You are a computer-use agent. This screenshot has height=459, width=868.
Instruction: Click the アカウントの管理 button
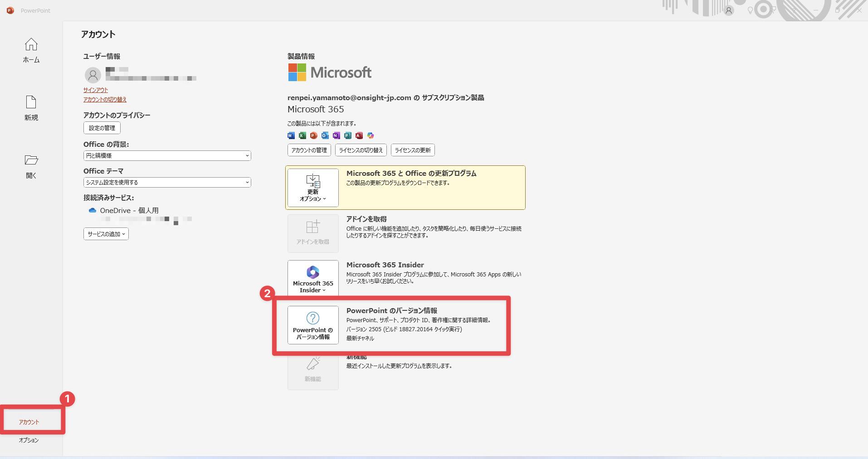coord(309,150)
